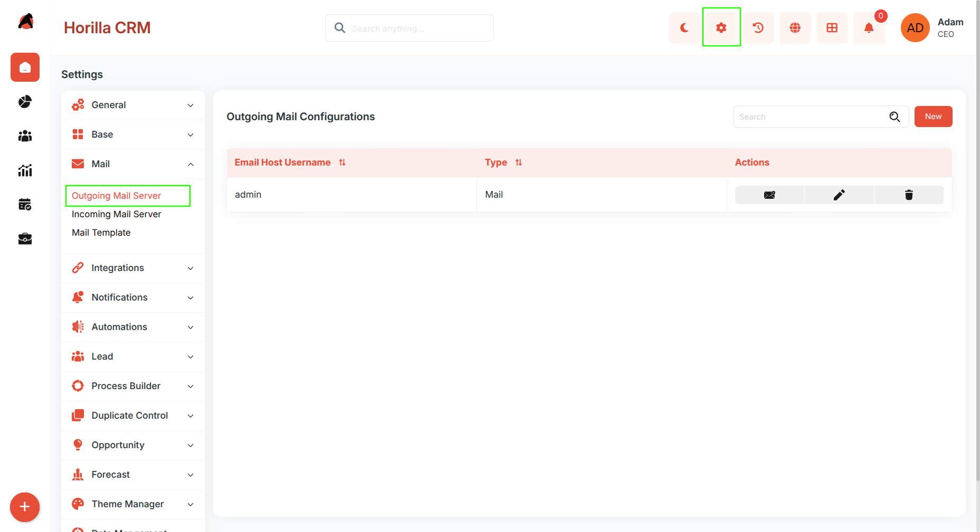Viewport: 980px width, 532px height.
Task: Expand the General settings section
Action: coord(133,105)
